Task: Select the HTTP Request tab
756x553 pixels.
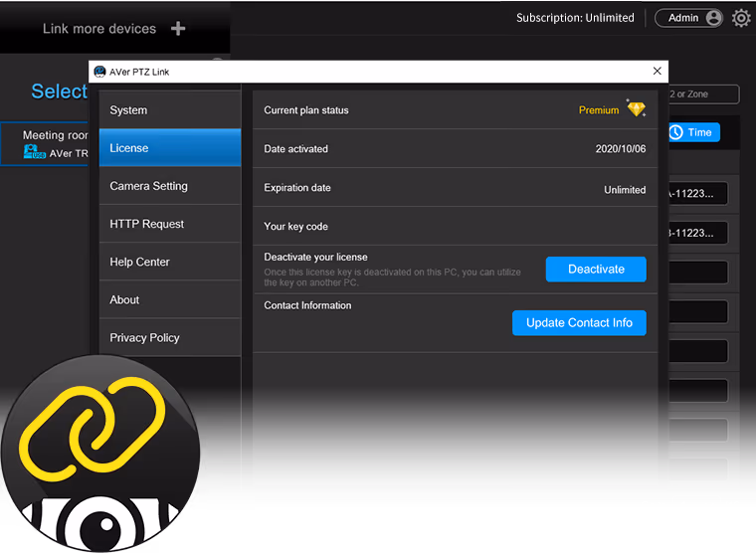Action: [169, 224]
